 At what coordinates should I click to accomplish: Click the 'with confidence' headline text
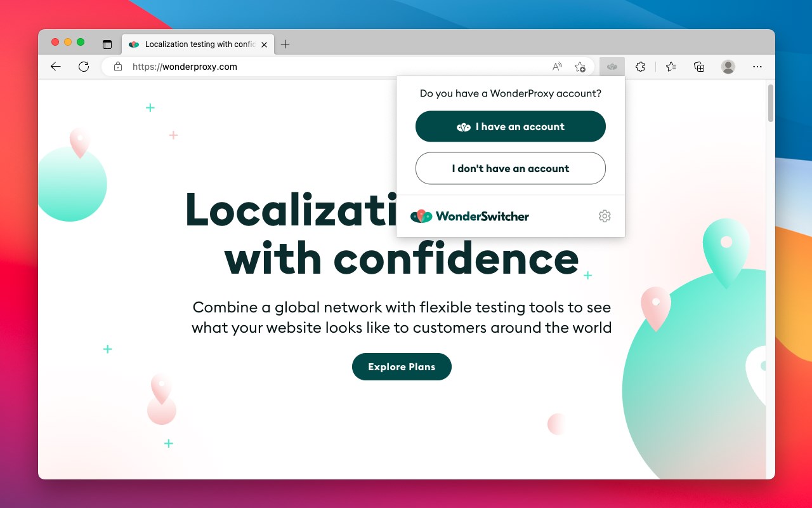click(402, 259)
